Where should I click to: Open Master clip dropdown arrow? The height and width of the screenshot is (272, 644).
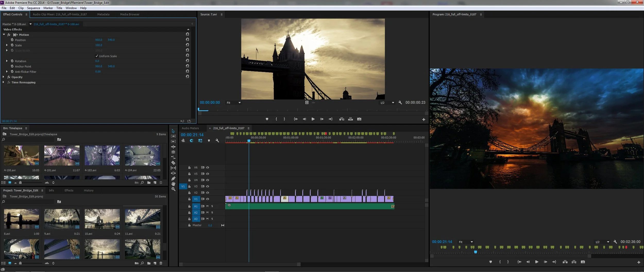tap(30, 24)
